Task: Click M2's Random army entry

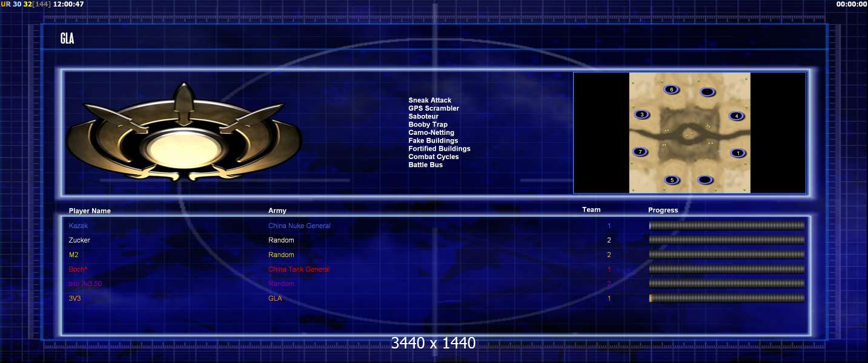Action: point(281,255)
